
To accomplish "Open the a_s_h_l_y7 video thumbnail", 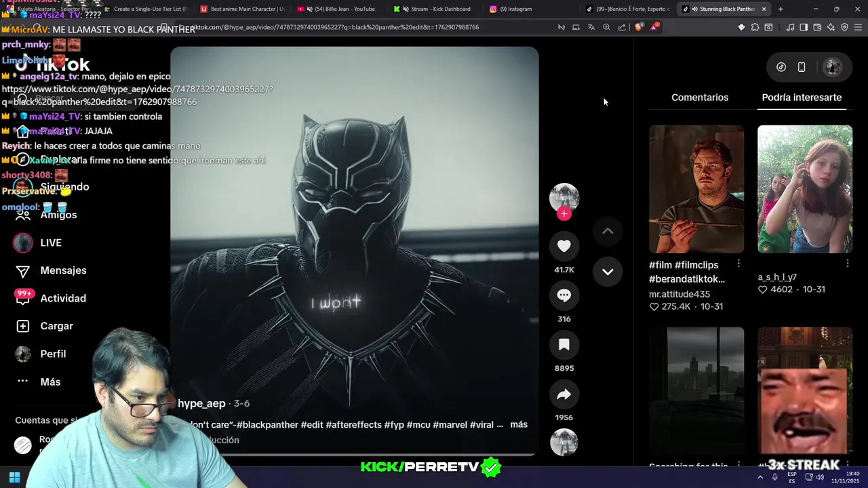I will (x=805, y=189).
